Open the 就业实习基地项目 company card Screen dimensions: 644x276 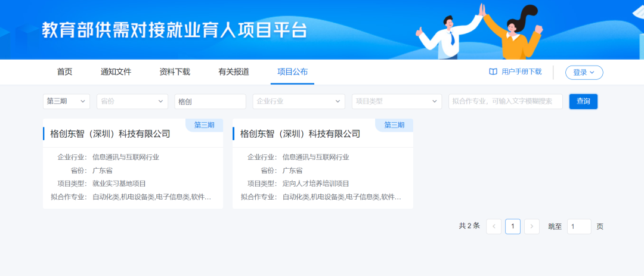133,164
